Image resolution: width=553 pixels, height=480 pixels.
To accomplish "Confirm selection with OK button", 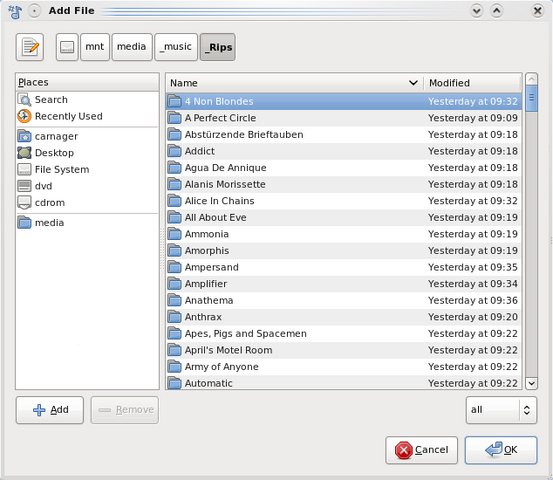I will pos(501,450).
